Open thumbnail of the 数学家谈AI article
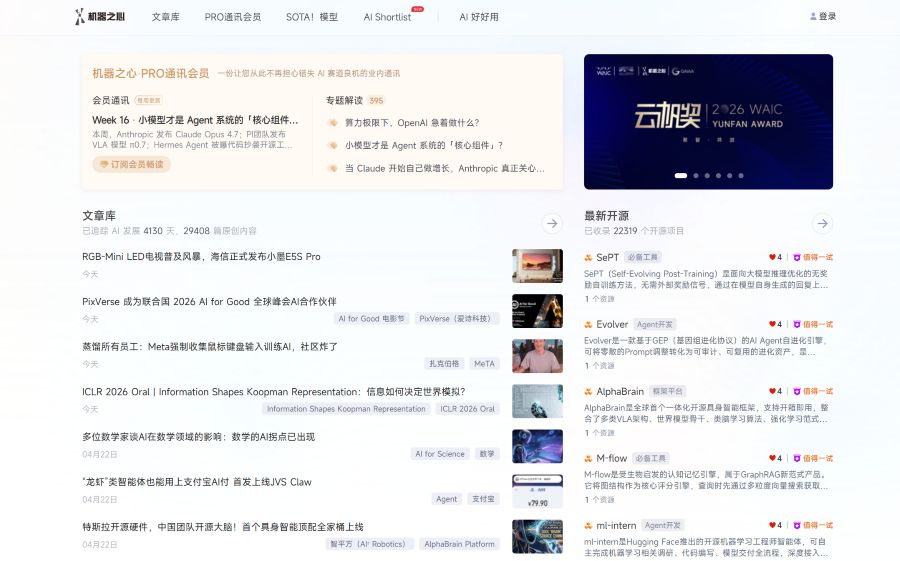Image resolution: width=900 pixels, height=561 pixels. coord(537,446)
